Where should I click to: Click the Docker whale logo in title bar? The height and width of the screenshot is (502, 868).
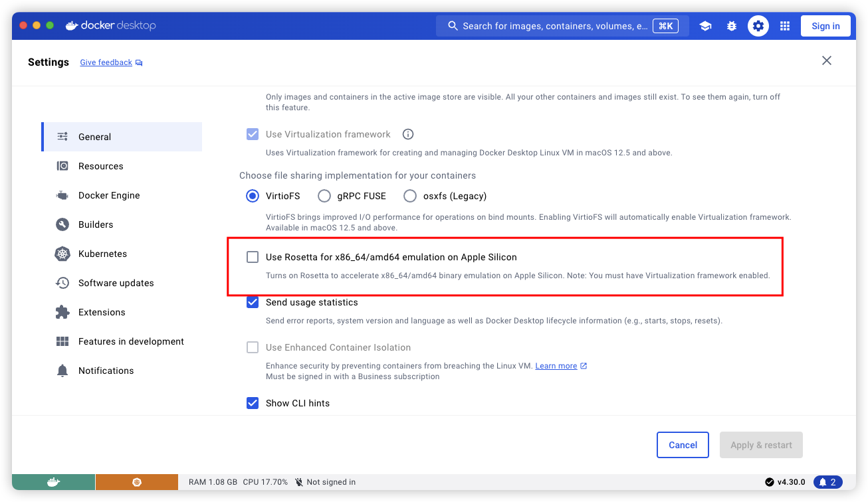pos(72,26)
